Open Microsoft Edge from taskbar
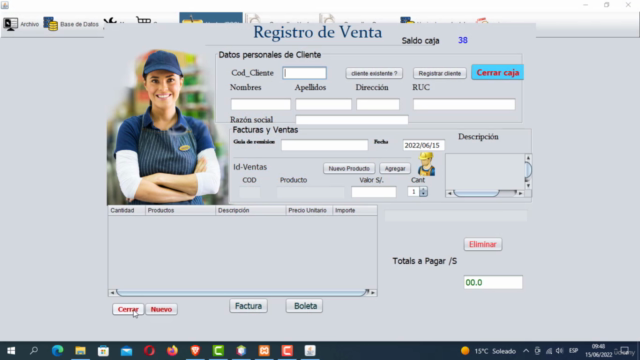This screenshot has height=360, width=640. click(x=57, y=351)
